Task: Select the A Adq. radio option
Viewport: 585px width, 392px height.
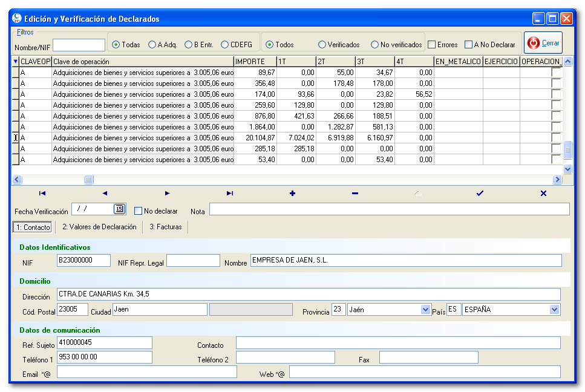Action: click(x=152, y=45)
